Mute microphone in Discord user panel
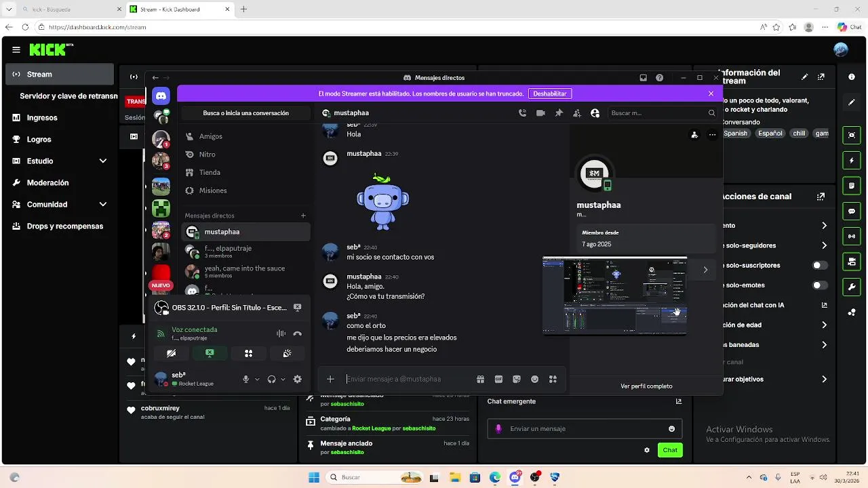 click(x=246, y=380)
